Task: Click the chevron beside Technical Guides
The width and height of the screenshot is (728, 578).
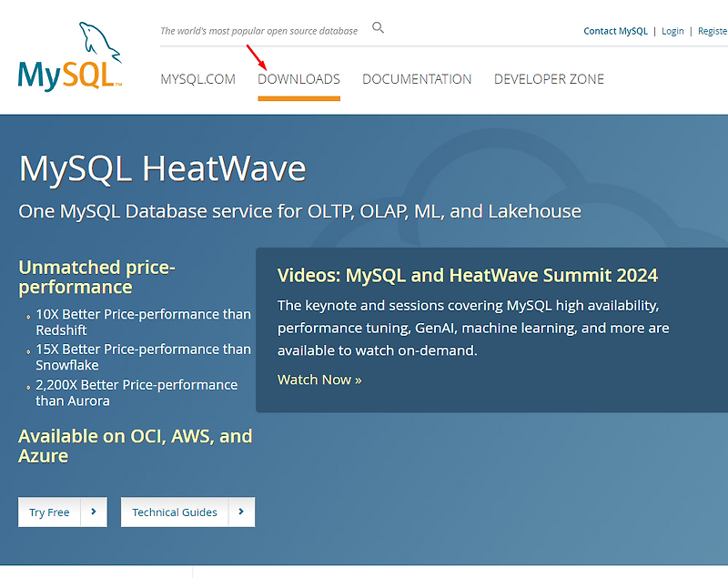Action: pos(242,512)
